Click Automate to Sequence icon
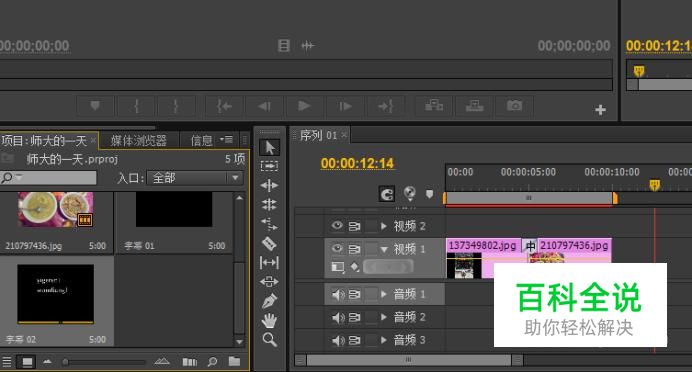Viewport: 692px width, 372px height. point(190,362)
